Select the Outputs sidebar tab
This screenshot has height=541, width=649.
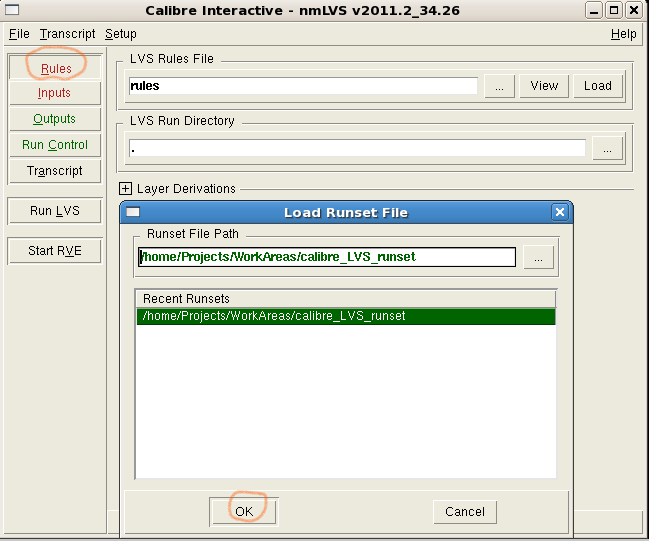tap(55, 119)
